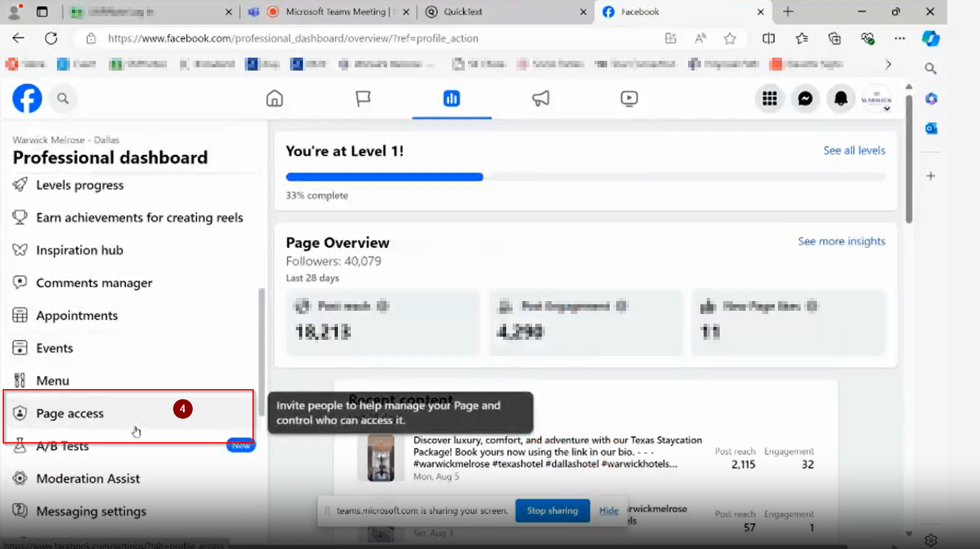Click the Pages flag icon

[363, 98]
